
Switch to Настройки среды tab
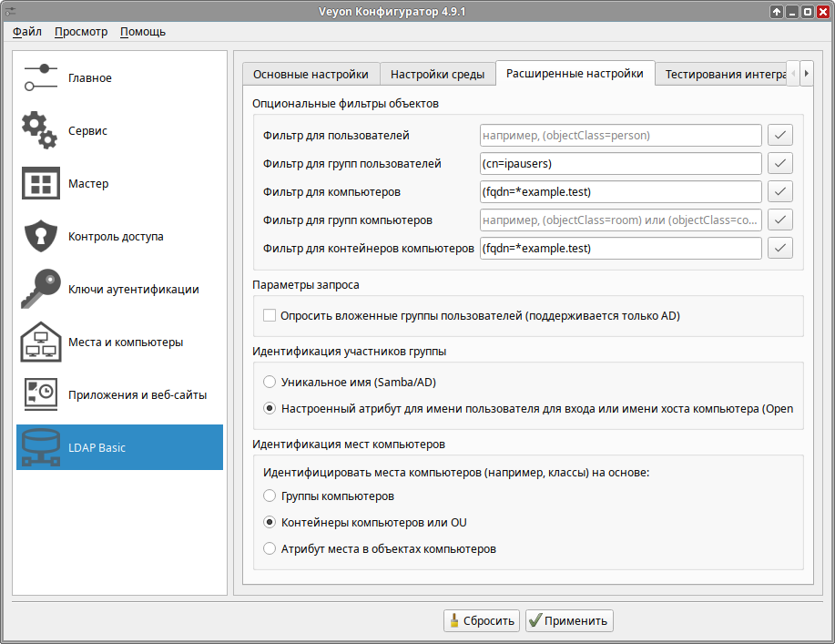pyautogui.click(x=437, y=74)
